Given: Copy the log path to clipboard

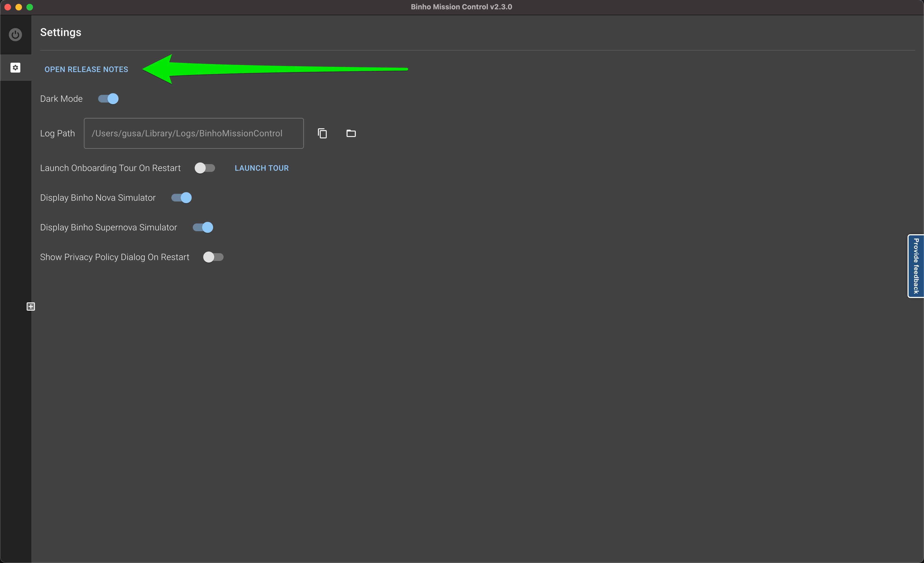Looking at the screenshot, I should pos(322,133).
